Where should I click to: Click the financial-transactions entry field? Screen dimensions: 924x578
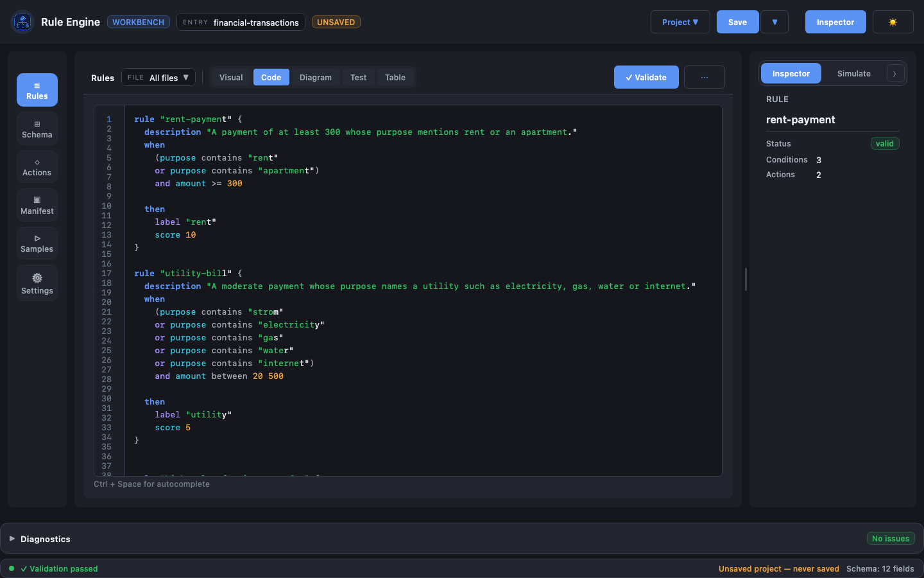pos(241,22)
